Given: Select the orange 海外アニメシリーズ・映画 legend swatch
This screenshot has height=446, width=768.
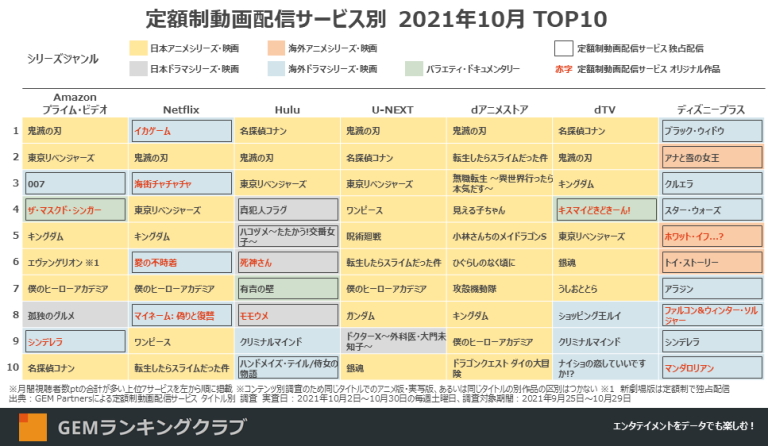Looking at the screenshot, I should click(x=276, y=48).
